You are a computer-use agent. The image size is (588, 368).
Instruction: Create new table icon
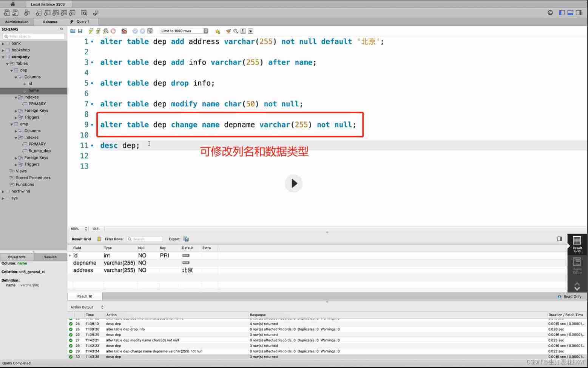pyautogui.click(x=47, y=13)
